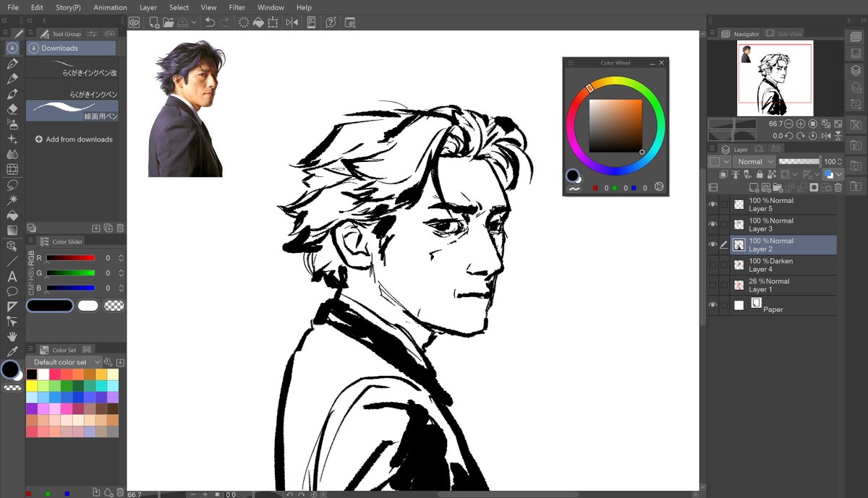The height and width of the screenshot is (498, 868).
Task: Click Zoom in button in Navigator
Action: point(801,124)
